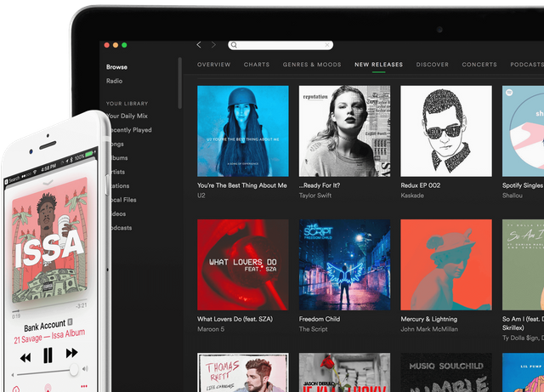Click the iPhone song progress bar
This screenshot has height=392, width=544.
point(49,305)
